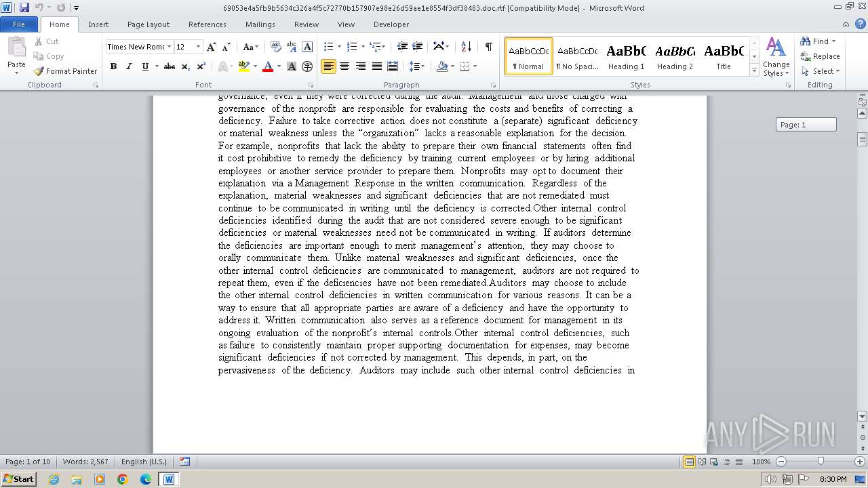868x488 pixels.
Task: Open the Select menu
Action: (x=821, y=71)
